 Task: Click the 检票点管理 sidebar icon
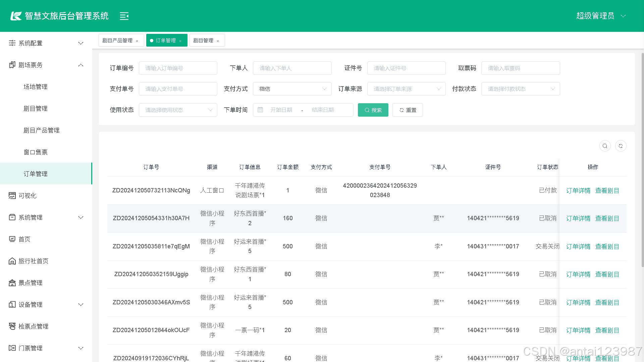[x=12, y=326]
